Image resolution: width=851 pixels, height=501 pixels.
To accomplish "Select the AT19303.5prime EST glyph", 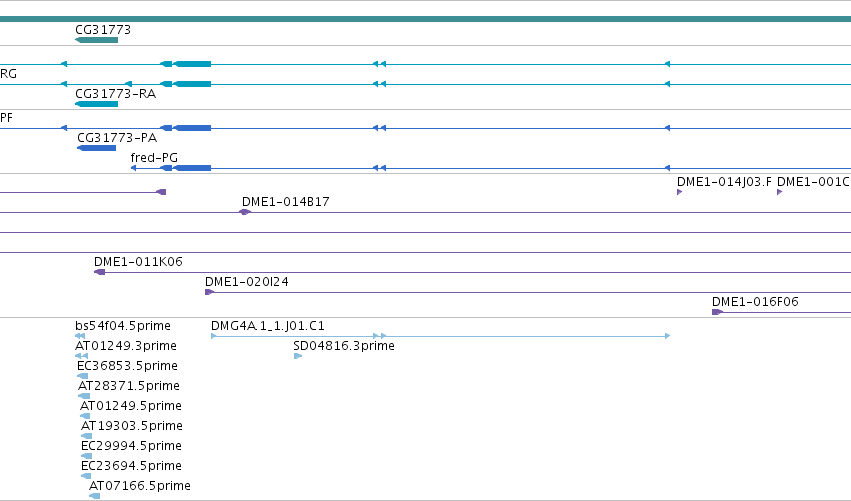I will pyautogui.click(x=86, y=436).
